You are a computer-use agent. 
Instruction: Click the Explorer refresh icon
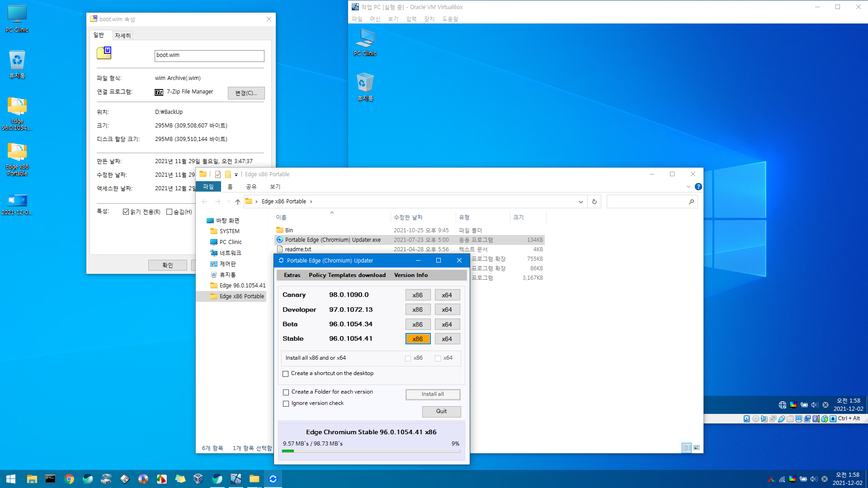click(594, 202)
